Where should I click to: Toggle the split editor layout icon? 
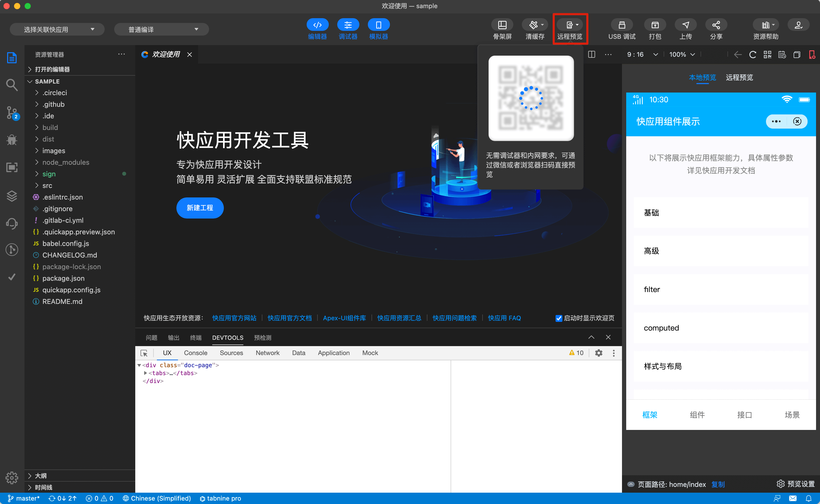pos(592,54)
